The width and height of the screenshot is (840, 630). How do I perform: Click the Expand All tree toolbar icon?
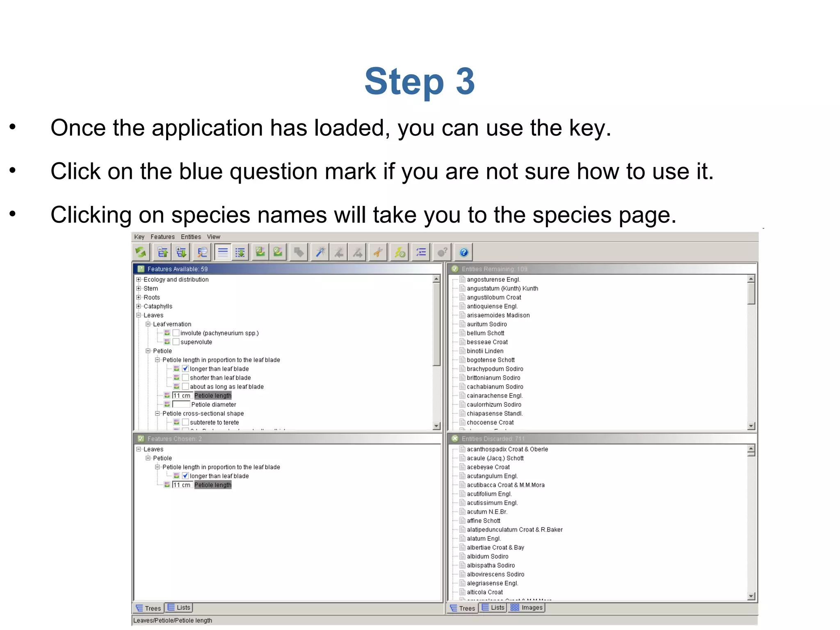coord(181,252)
